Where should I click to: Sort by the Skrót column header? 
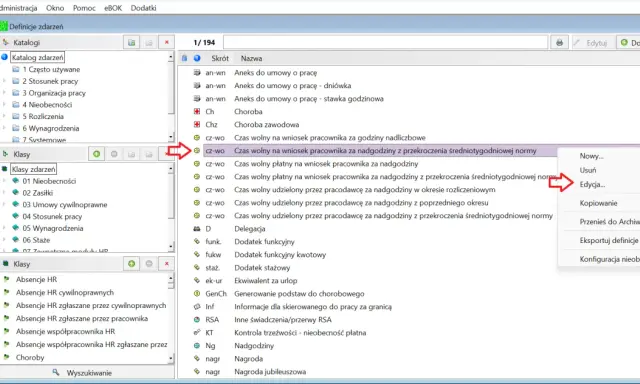click(x=220, y=58)
